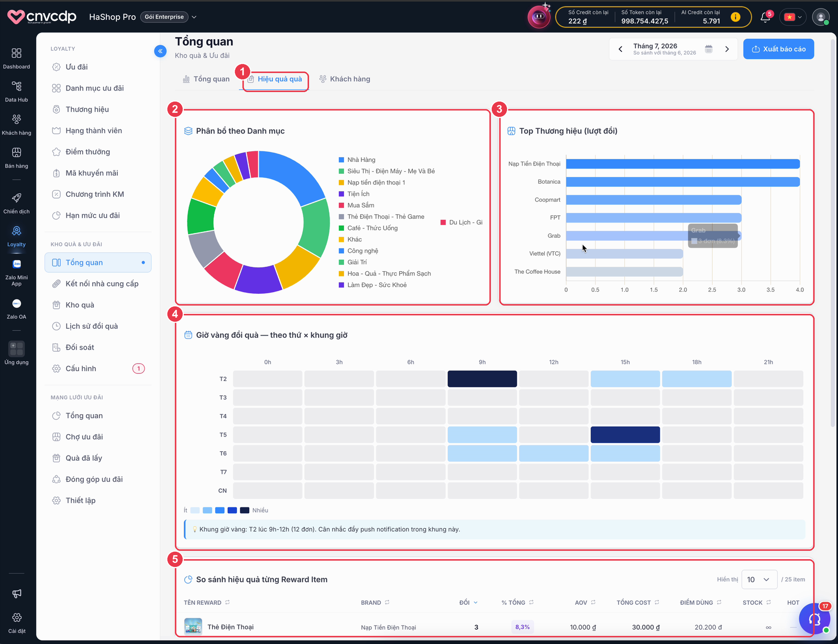Open Kho quà in sidebar
838x644 pixels.
point(98,305)
